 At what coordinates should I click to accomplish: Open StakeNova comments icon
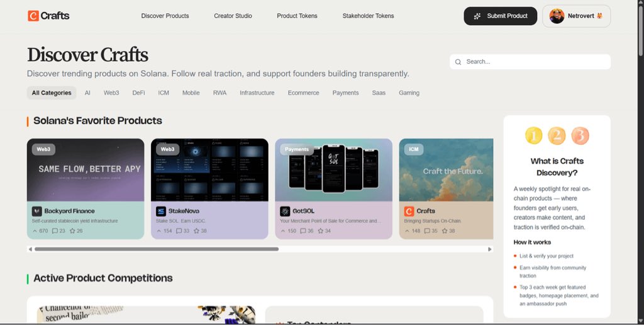[179, 231]
